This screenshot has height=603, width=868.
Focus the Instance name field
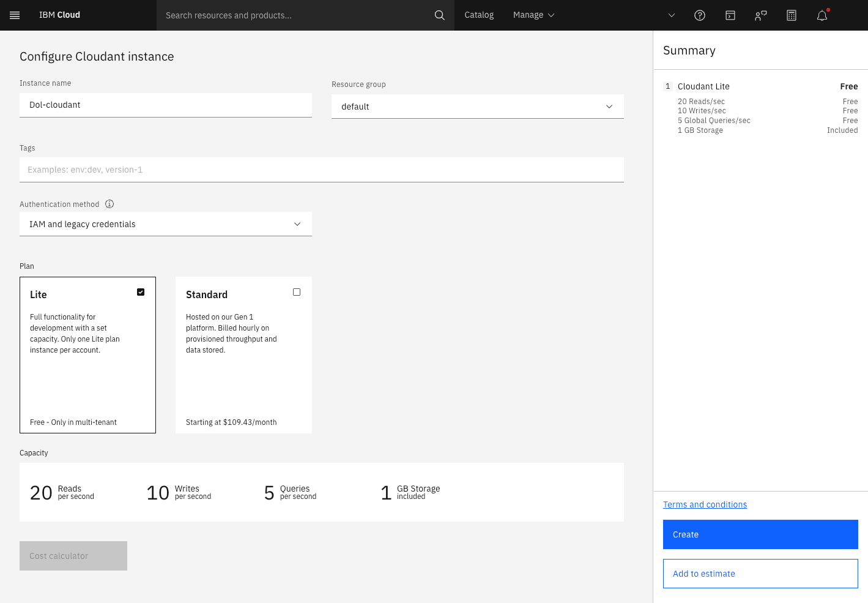click(166, 105)
